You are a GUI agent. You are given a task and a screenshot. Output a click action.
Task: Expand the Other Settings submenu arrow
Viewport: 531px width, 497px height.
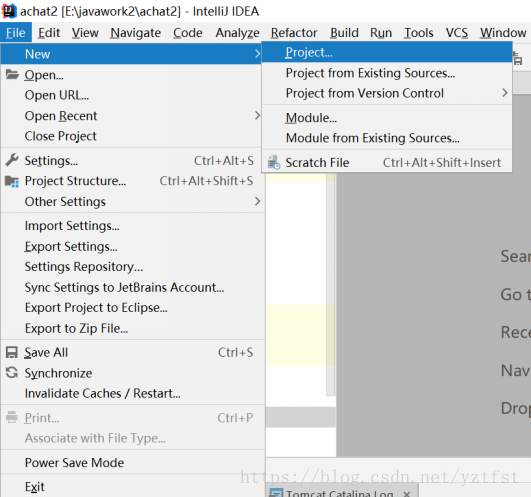tap(257, 201)
